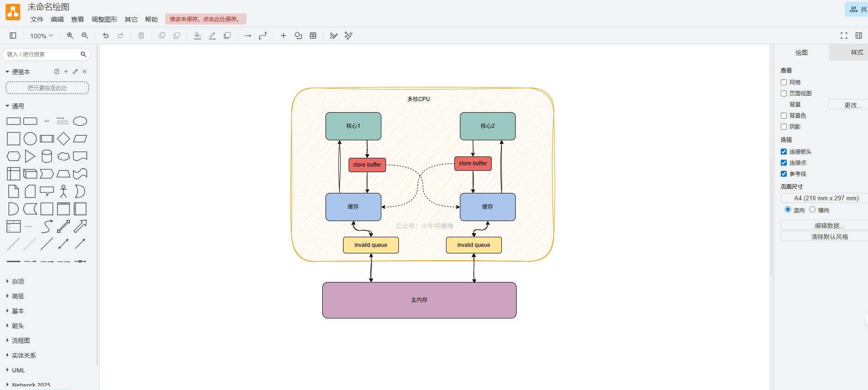Open scratchpad help icon
The image size is (868, 390).
57,72
